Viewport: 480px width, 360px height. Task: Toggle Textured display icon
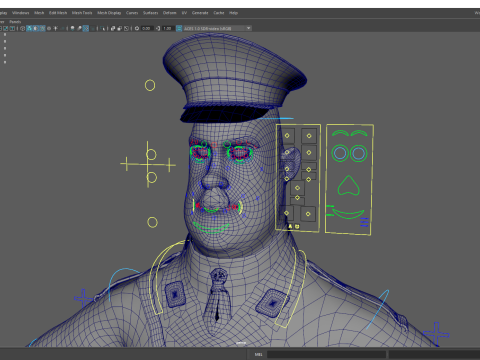coord(49,28)
